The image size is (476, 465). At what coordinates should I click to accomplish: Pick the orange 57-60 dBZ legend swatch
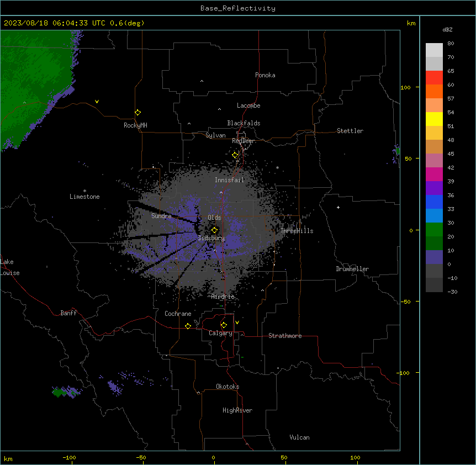pos(434,91)
